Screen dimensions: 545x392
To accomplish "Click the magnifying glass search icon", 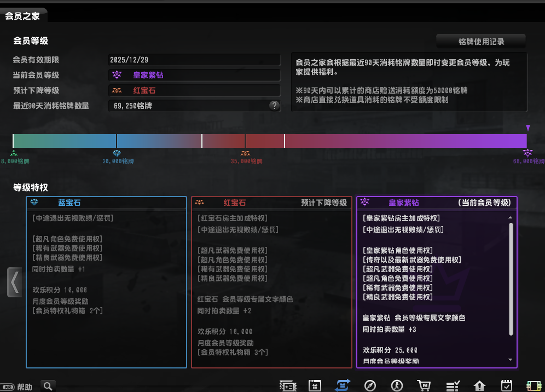I will pyautogui.click(x=48, y=387).
